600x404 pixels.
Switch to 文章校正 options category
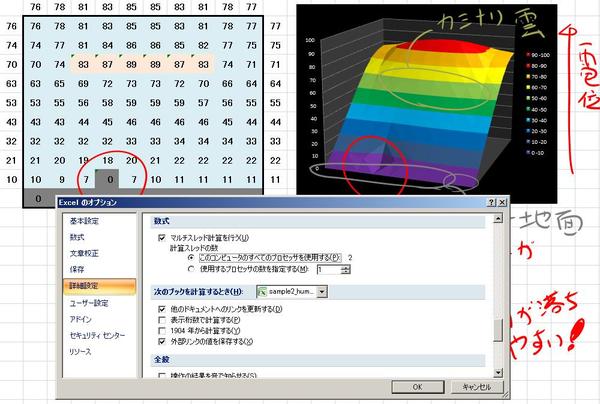point(84,253)
